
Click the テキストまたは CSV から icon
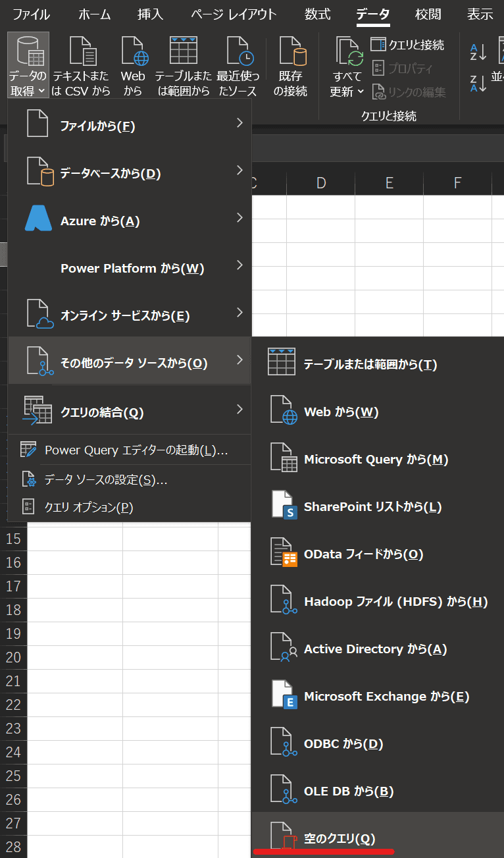(x=82, y=66)
